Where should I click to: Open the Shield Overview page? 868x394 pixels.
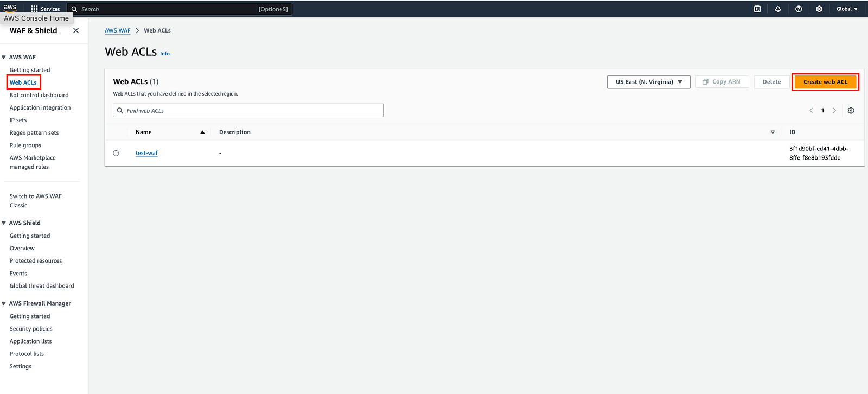tap(22, 249)
